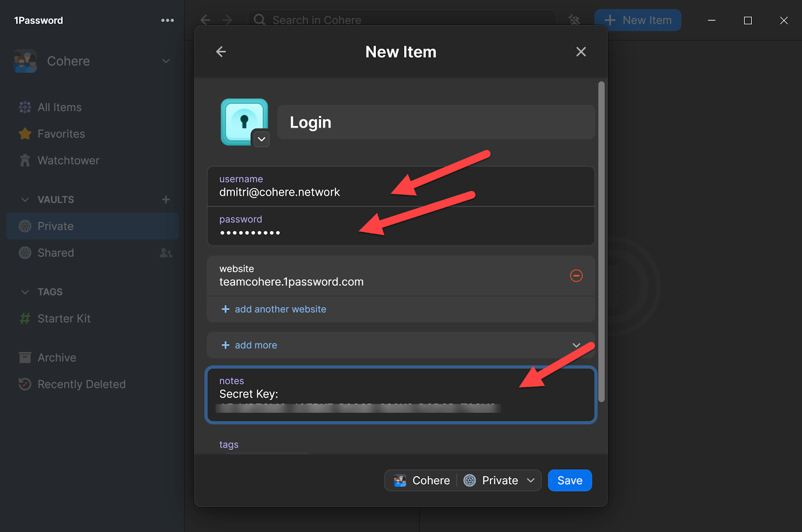Save the new login item
Viewport: 802px width, 532px height.
pyautogui.click(x=570, y=480)
